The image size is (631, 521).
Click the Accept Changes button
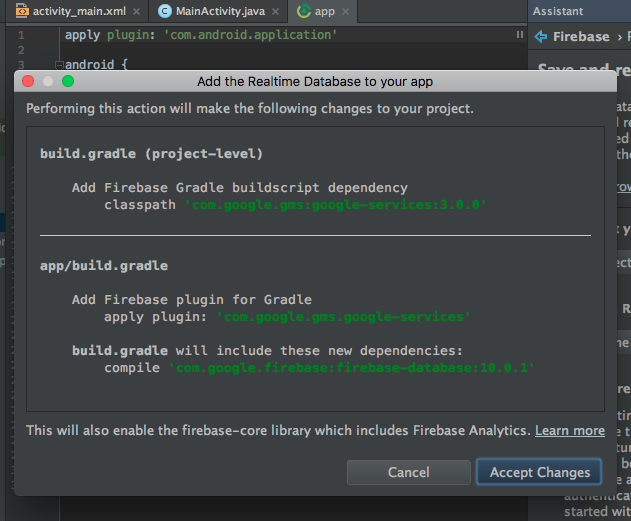click(x=539, y=472)
